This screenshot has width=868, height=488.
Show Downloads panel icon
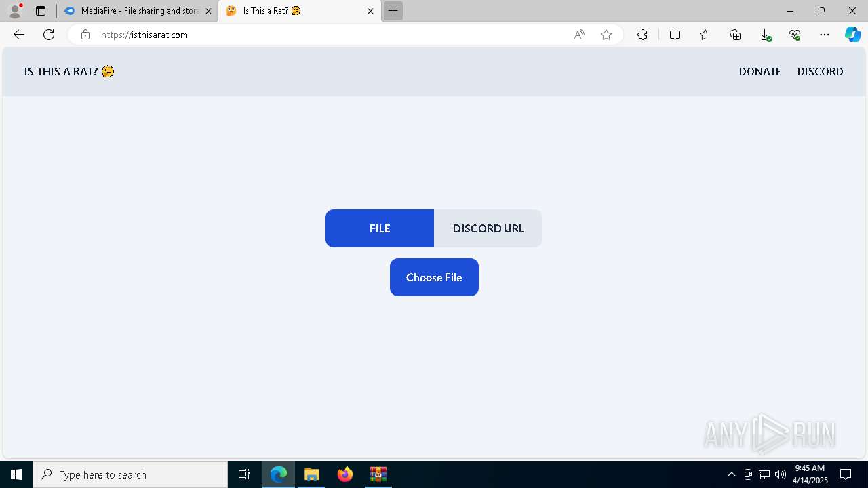tap(765, 35)
